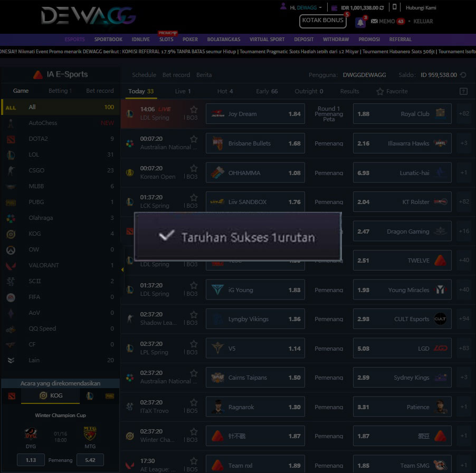Bet on MTG at odds 5.42

point(90,460)
